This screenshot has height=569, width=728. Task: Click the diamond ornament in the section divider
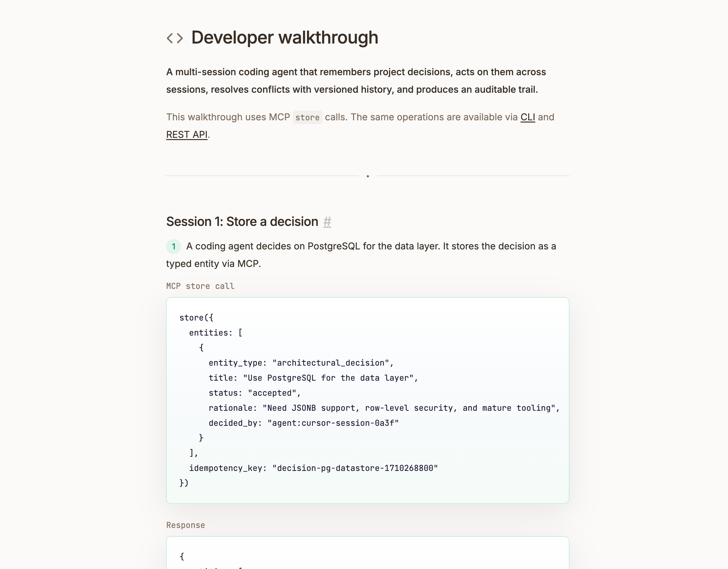coord(368,176)
